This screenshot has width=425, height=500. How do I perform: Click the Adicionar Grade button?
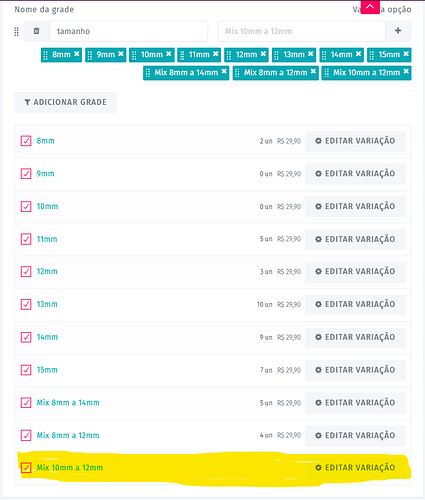(66, 102)
